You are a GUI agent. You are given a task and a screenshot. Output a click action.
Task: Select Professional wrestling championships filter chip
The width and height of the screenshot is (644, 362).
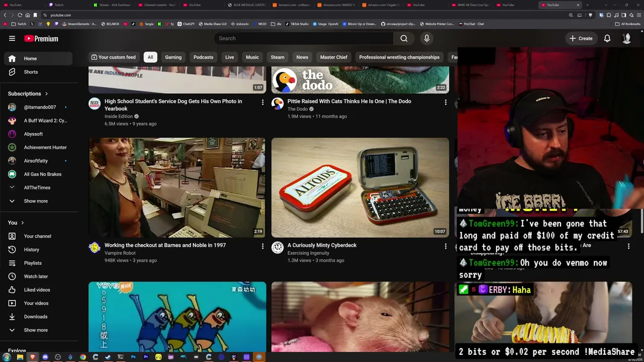tap(399, 57)
